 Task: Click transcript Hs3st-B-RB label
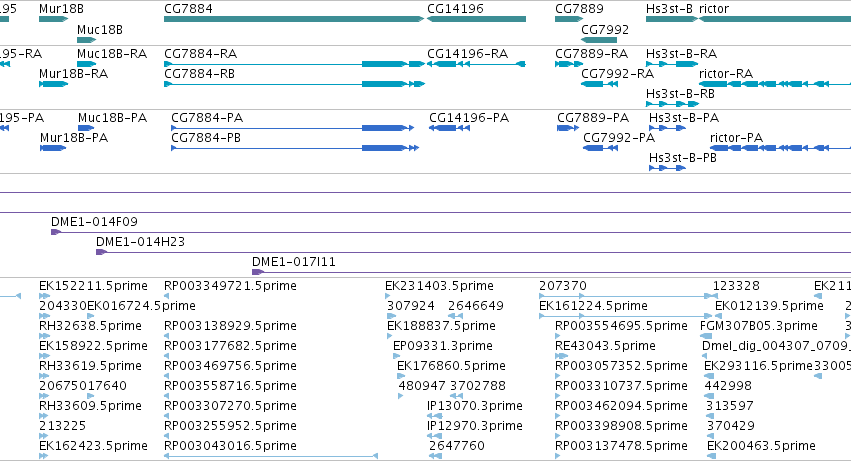tap(681, 94)
